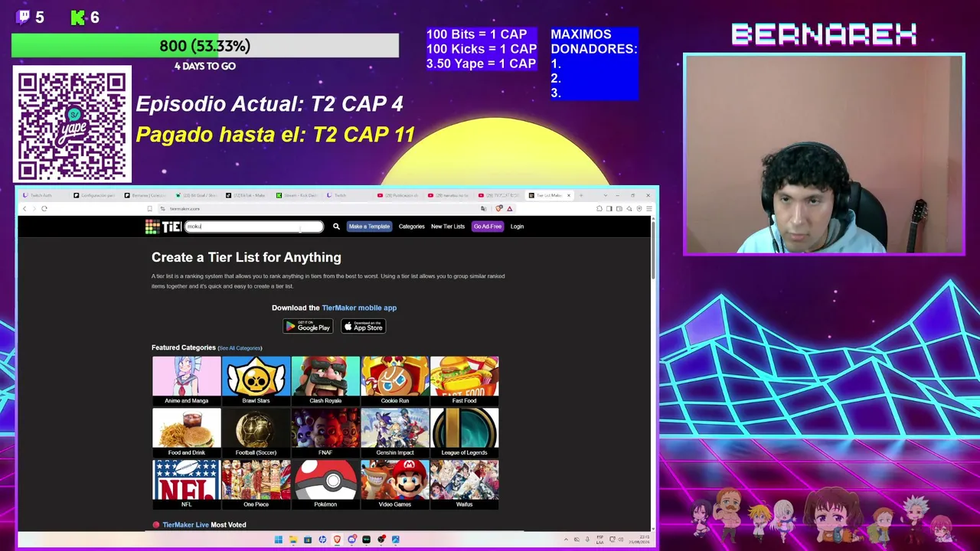
Task: Click the App Store download badge
Action: pyautogui.click(x=363, y=327)
